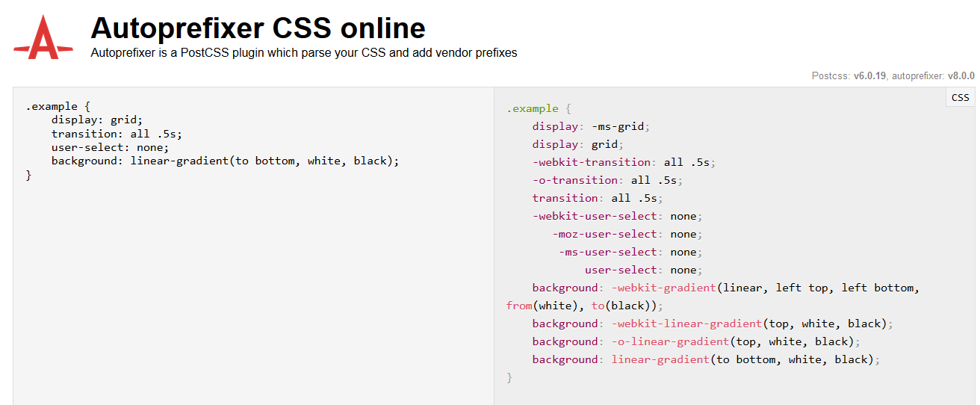This screenshot has height=405, width=980.
Task: Click the output '-o-transition: all .5s;' line
Action: tap(608, 180)
